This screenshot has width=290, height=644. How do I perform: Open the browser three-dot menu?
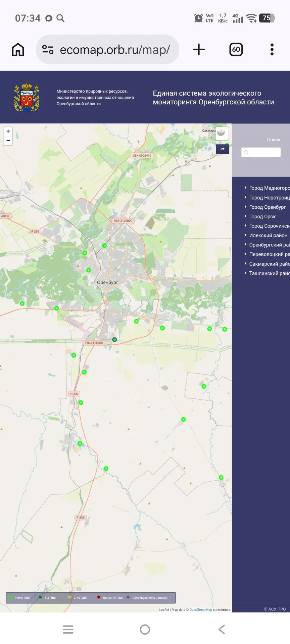[x=272, y=50]
